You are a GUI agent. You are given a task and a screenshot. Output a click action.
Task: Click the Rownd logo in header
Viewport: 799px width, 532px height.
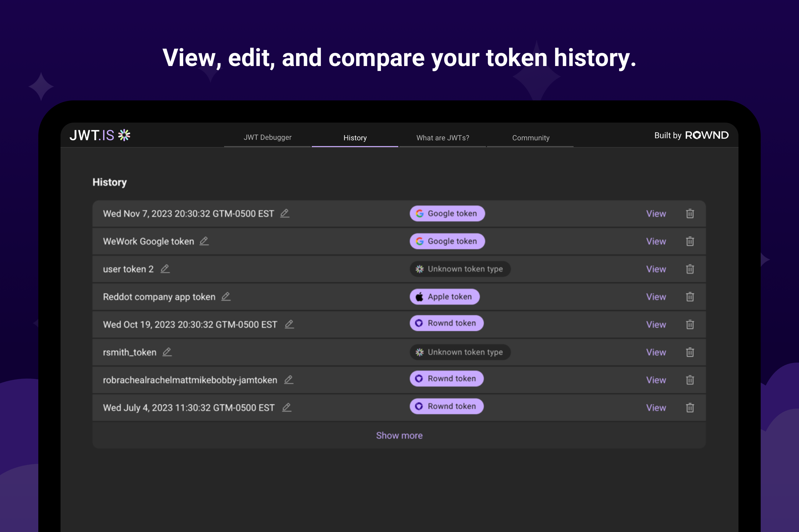(707, 135)
